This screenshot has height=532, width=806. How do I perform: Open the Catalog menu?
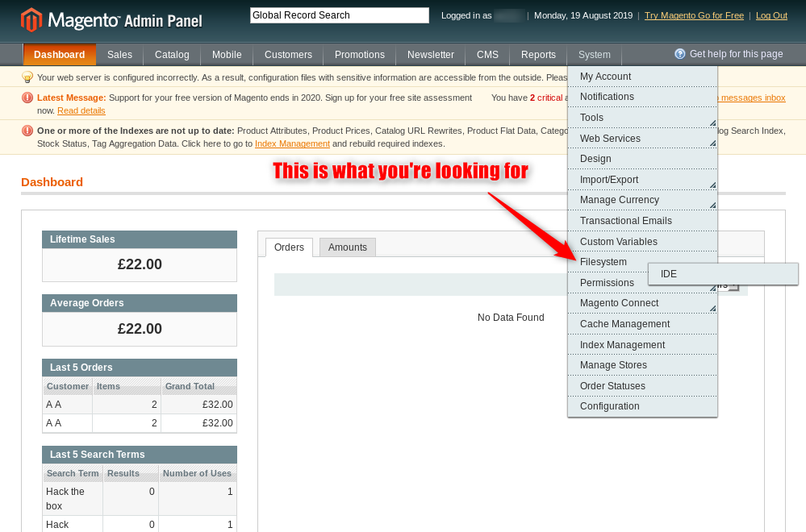click(x=172, y=55)
